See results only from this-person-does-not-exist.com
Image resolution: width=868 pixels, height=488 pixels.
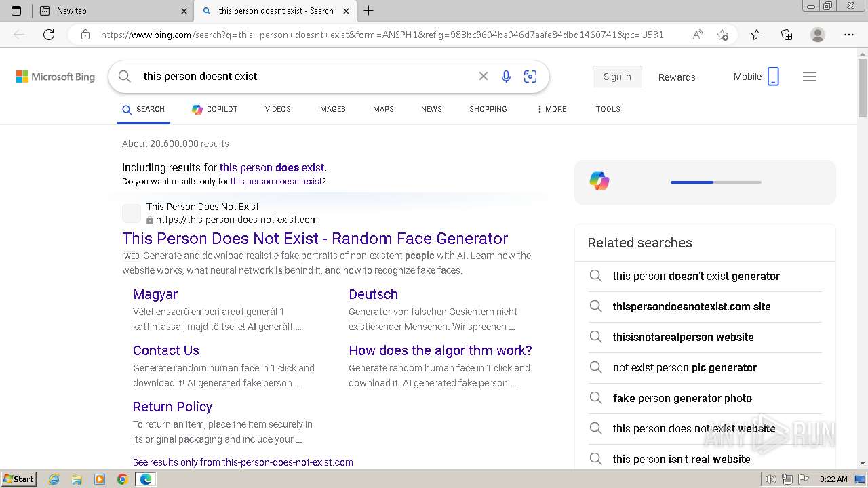coord(243,462)
